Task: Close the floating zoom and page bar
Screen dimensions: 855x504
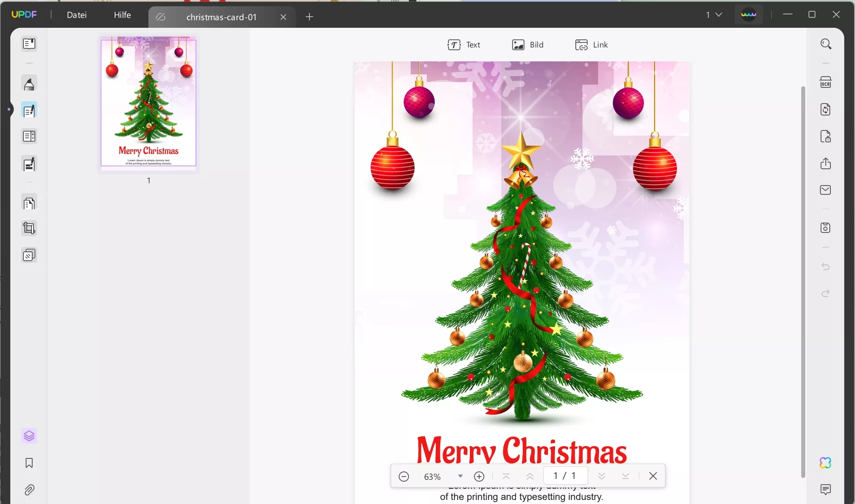Action: 653,476
